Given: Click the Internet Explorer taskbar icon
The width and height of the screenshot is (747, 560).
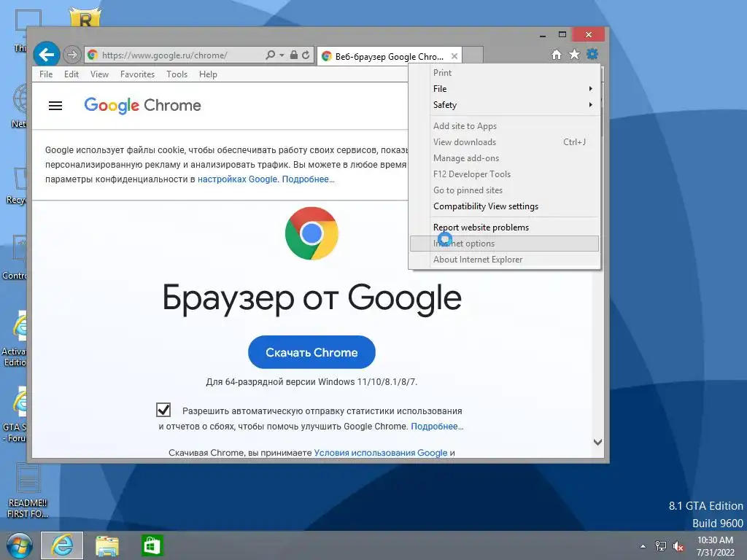Looking at the screenshot, I should click(x=62, y=545).
